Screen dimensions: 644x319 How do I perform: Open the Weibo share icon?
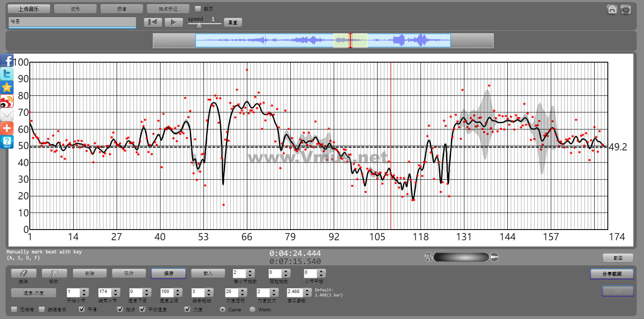point(7,101)
